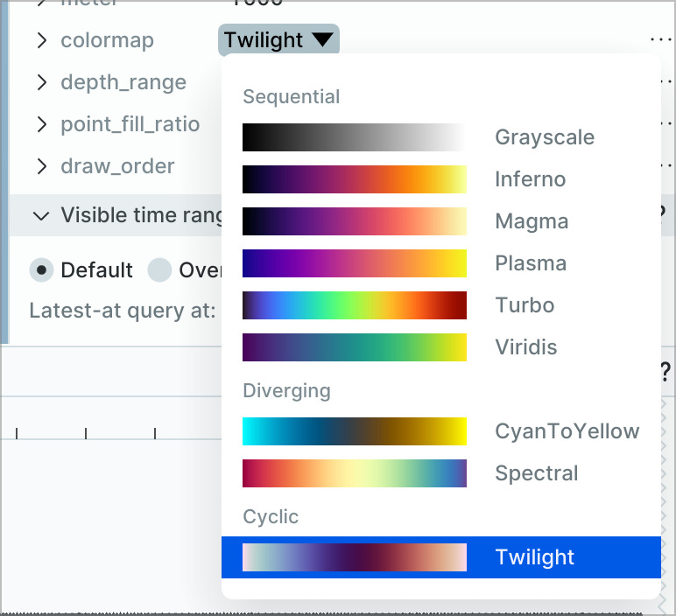The image size is (676, 616).
Task: Expand the draw_order property row
Action: [41, 166]
